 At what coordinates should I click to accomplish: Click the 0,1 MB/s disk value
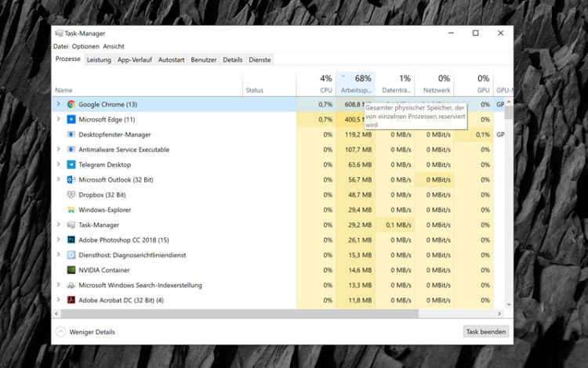coord(398,225)
